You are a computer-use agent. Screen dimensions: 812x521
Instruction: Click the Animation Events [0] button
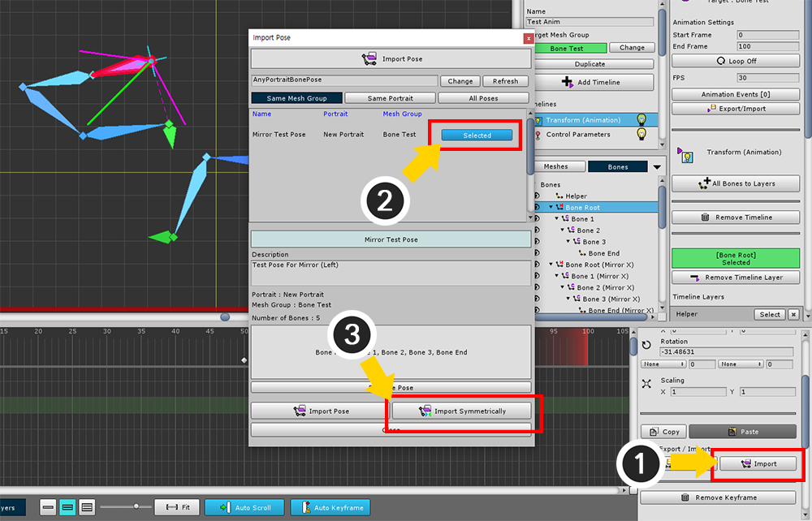pyautogui.click(x=736, y=94)
